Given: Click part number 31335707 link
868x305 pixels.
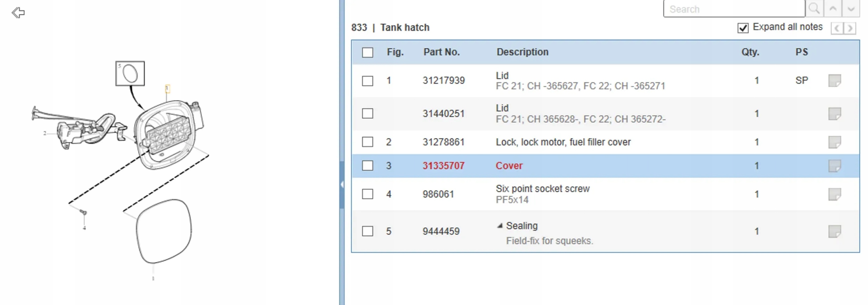Looking at the screenshot, I should [x=443, y=166].
